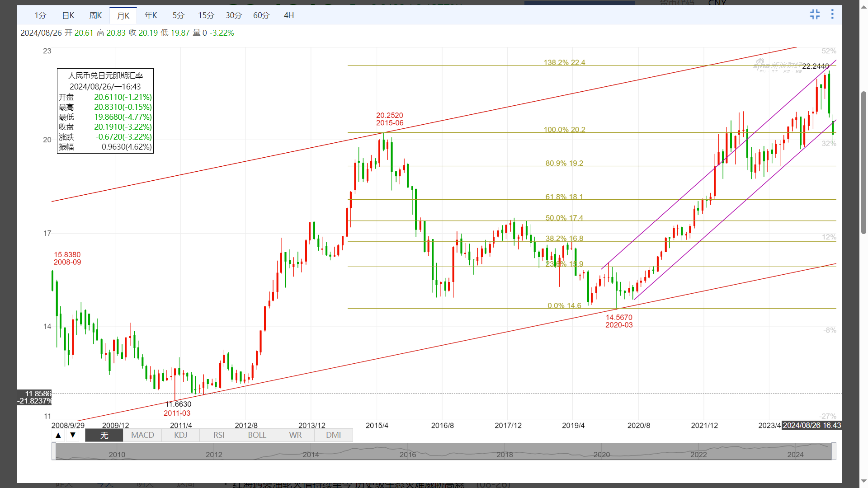Click the down triangle indicator arrow

point(72,435)
